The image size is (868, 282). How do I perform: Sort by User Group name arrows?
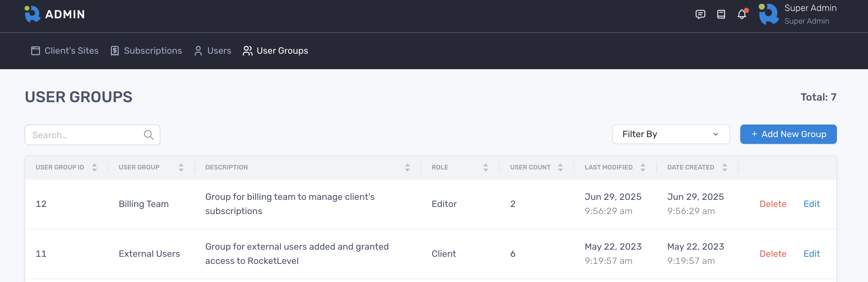181,168
